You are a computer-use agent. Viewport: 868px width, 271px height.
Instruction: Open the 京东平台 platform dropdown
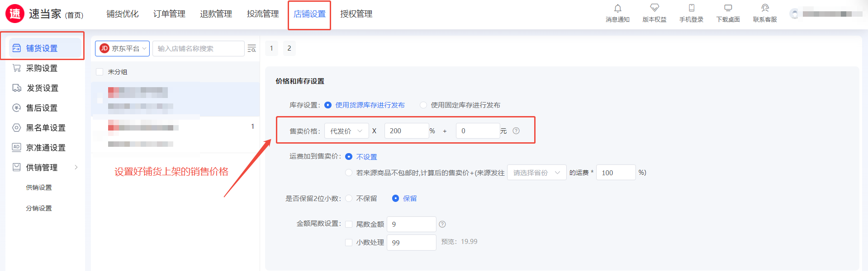tap(122, 48)
